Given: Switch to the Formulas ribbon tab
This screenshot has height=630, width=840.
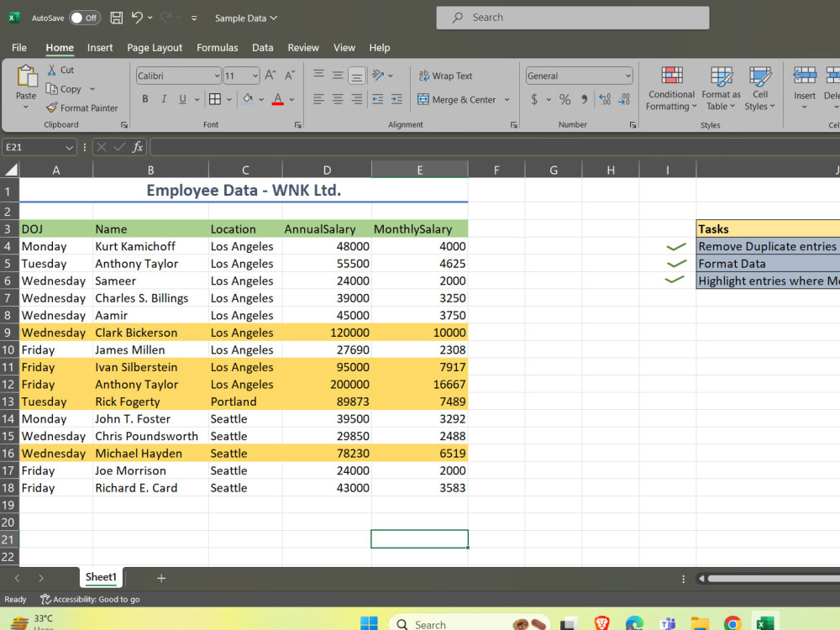Looking at the screenshot, I should coord(217,48).
